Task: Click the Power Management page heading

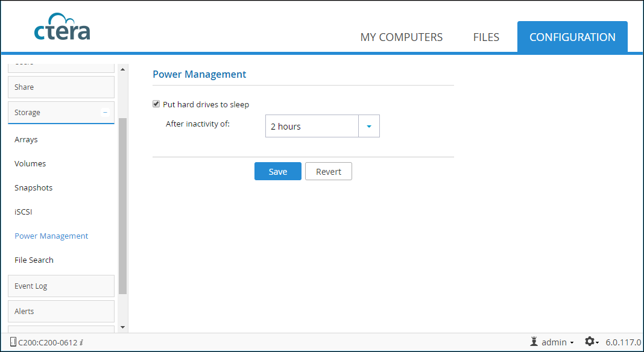Action: click(x=199, y=74)
